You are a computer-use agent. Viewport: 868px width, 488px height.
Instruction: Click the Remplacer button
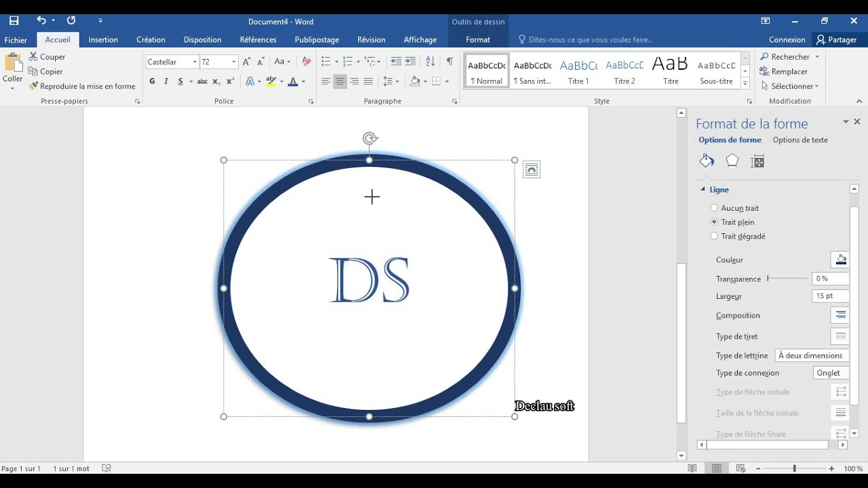784,71
